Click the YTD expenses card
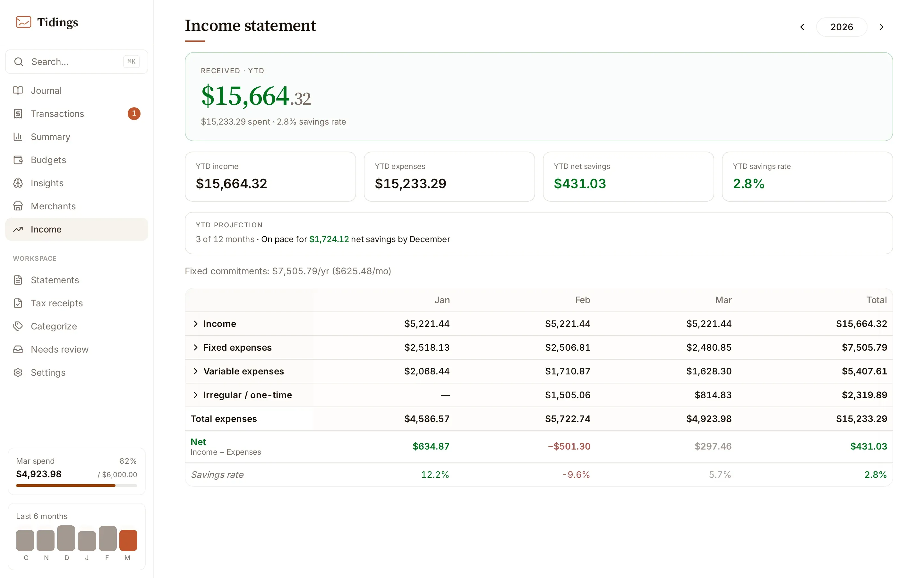 click(449, 177)
